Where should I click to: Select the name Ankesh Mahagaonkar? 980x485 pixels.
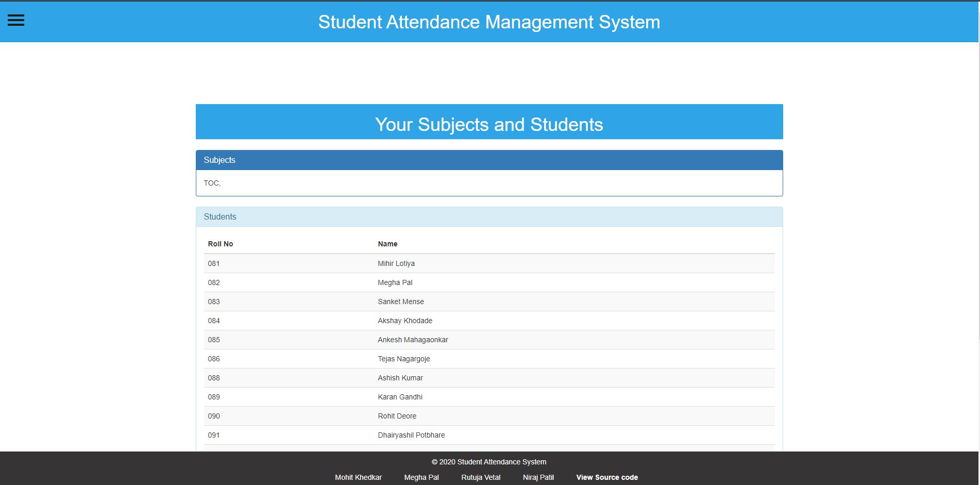(413, 340)
